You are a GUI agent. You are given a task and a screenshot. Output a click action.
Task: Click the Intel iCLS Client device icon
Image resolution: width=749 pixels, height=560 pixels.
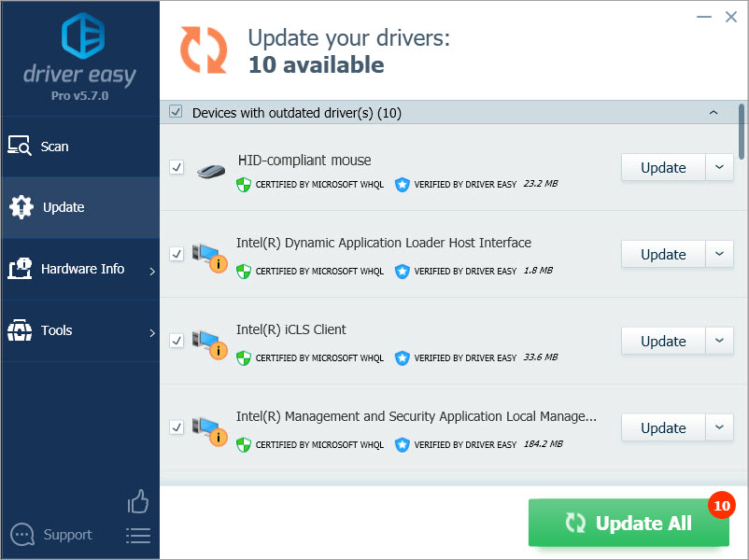pyautogui.click(x=209, y=343)
